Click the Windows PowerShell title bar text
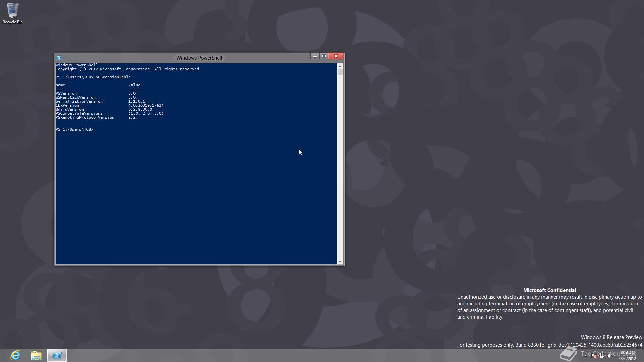The width and height of the screenshot is (644, 362). pyautogui.click(x=199, y=58)
